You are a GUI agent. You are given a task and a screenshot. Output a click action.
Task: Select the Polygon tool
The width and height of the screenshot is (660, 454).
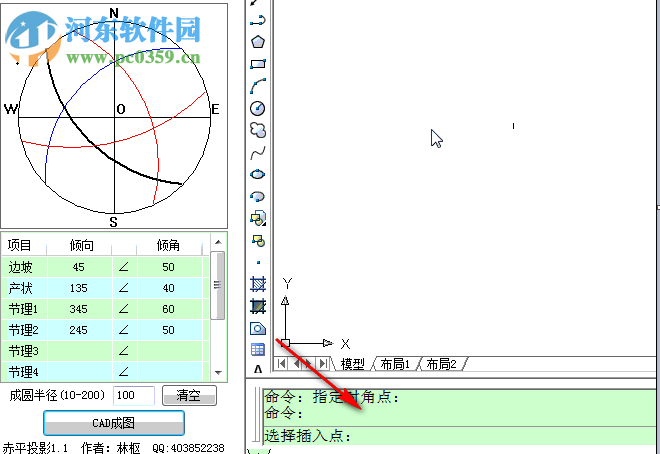258,42
